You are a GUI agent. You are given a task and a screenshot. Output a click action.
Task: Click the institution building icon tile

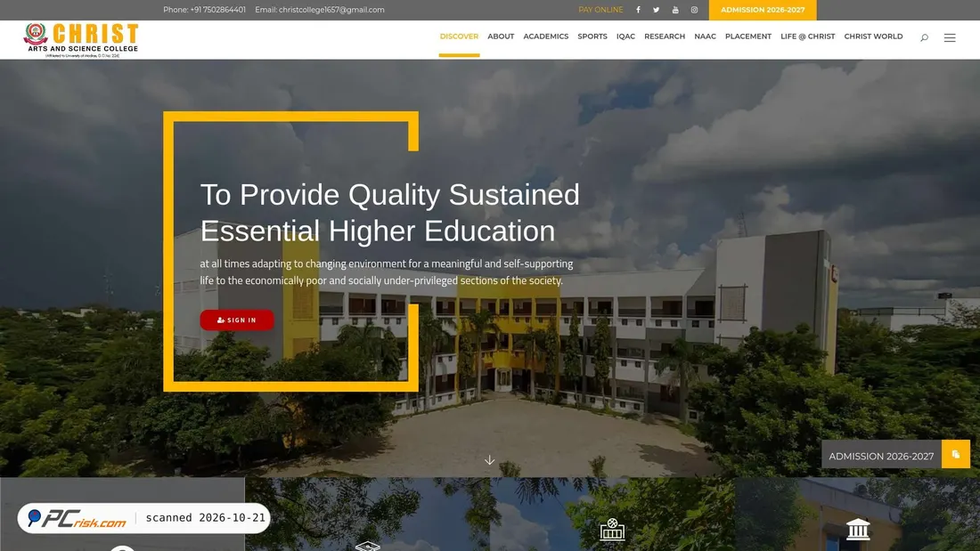857,529
